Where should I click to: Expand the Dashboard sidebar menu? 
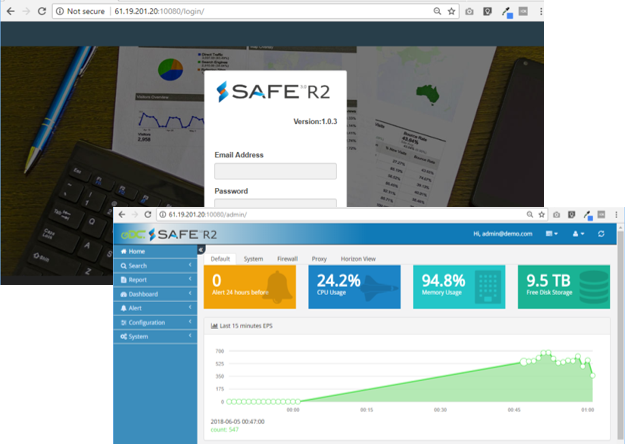[155, 294]
